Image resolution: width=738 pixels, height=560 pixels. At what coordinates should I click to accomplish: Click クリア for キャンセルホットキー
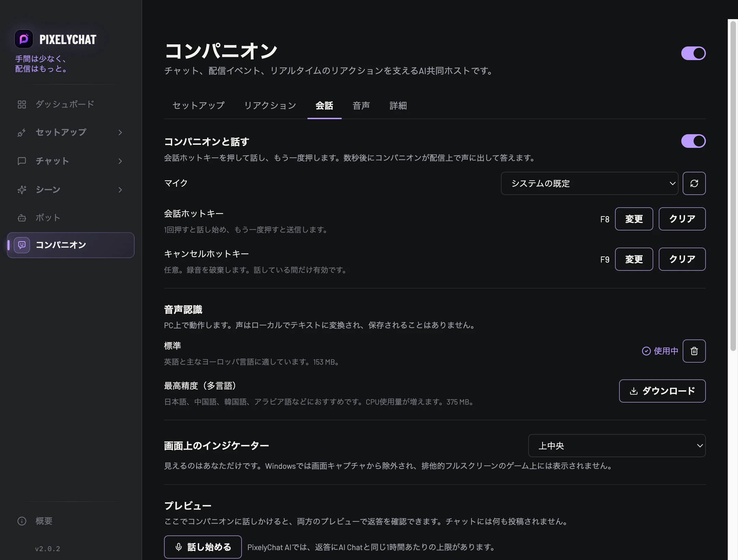click(x=682, y=259)
